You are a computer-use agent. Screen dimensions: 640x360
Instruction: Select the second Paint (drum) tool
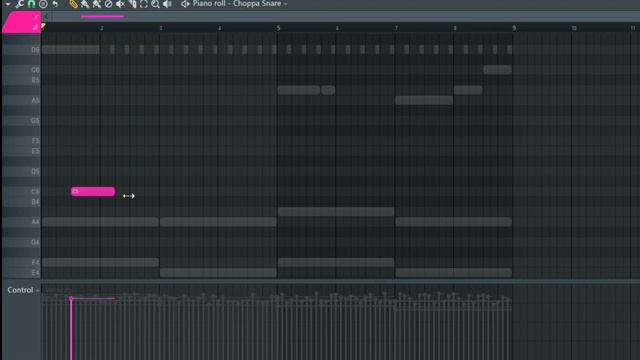(x=97, y=4)
